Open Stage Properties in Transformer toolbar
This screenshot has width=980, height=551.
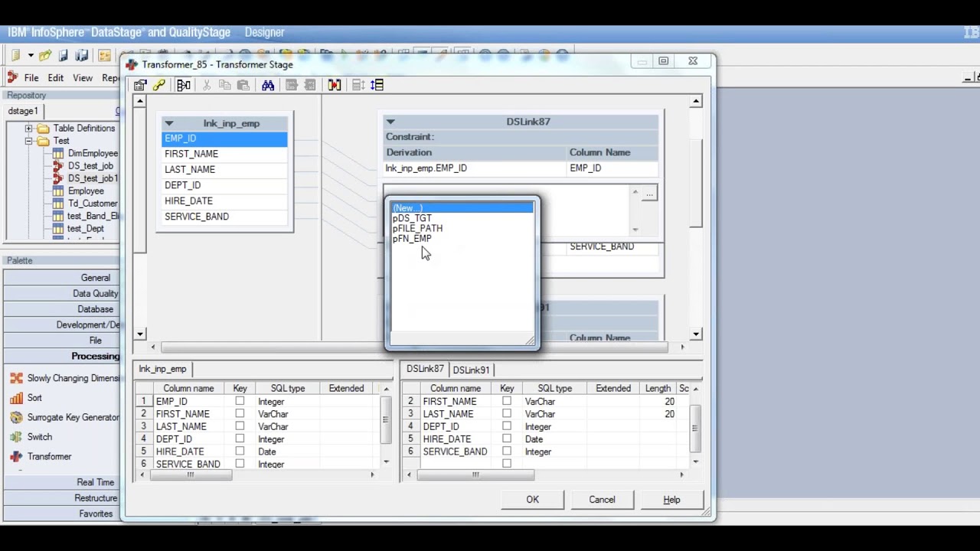[x=140, y=85]
